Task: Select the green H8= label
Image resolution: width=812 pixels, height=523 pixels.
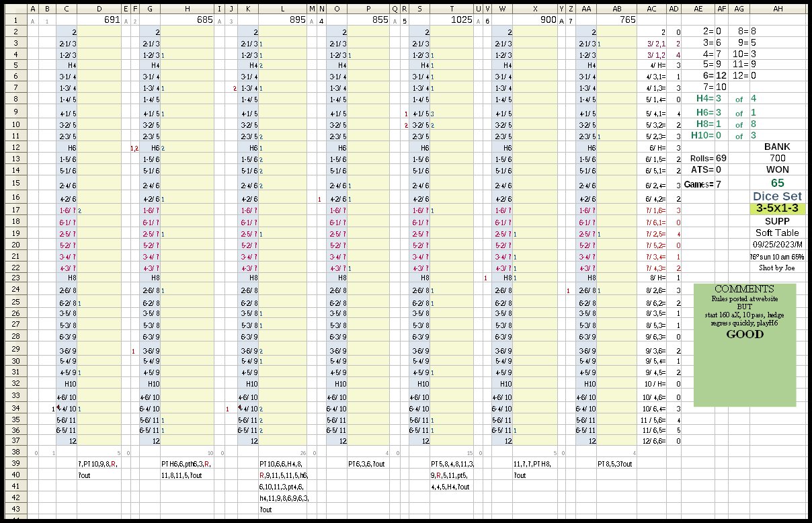Action: click(x=698, y=124)
